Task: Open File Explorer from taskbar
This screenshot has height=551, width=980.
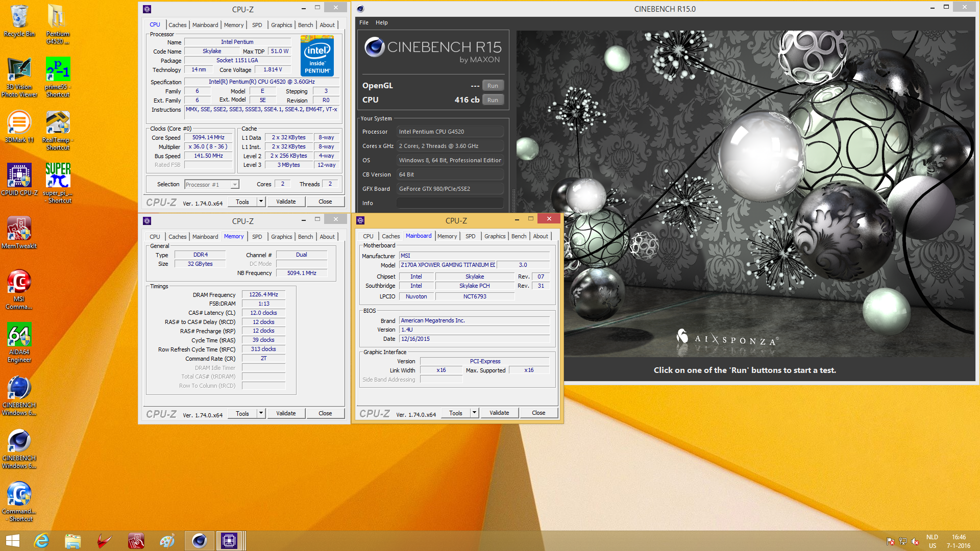Action: coord(72,541)
